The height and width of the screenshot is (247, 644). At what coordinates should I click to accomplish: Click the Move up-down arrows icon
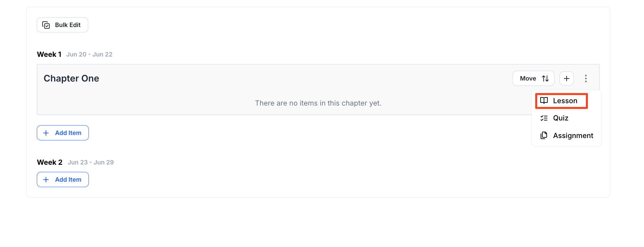point(545,78)
